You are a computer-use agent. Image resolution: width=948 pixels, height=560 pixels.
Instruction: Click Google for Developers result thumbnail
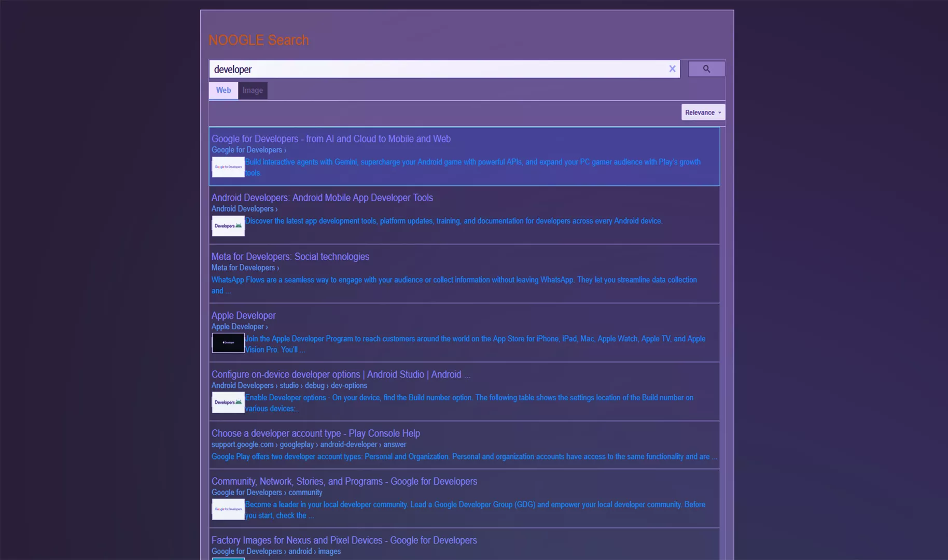pos(228,167)
